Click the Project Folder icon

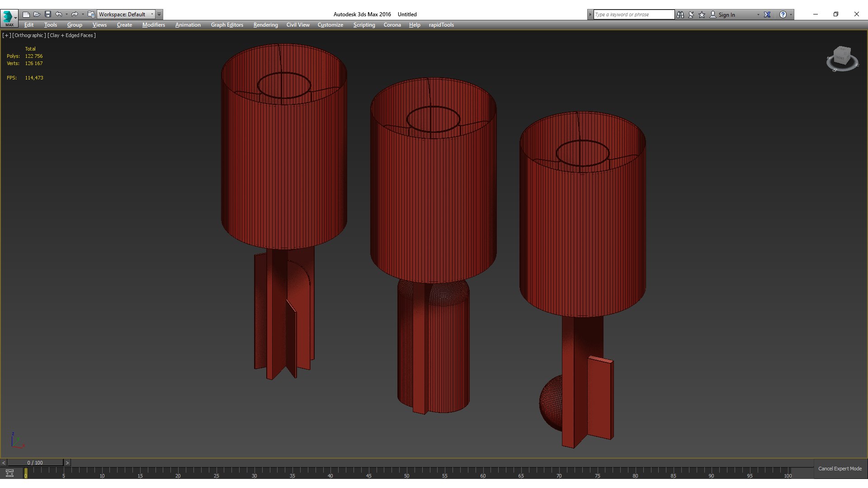[91, 14]
